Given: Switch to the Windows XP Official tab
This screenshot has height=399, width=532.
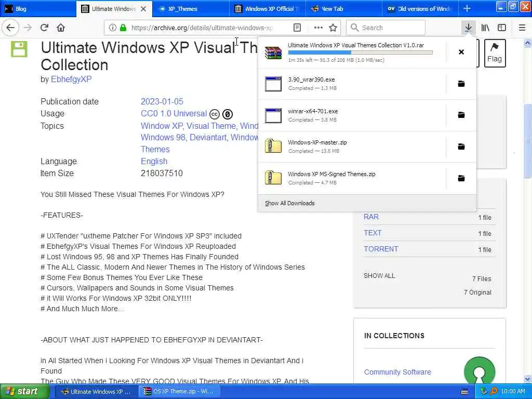Looking at the screenshot, I should 268,9.
